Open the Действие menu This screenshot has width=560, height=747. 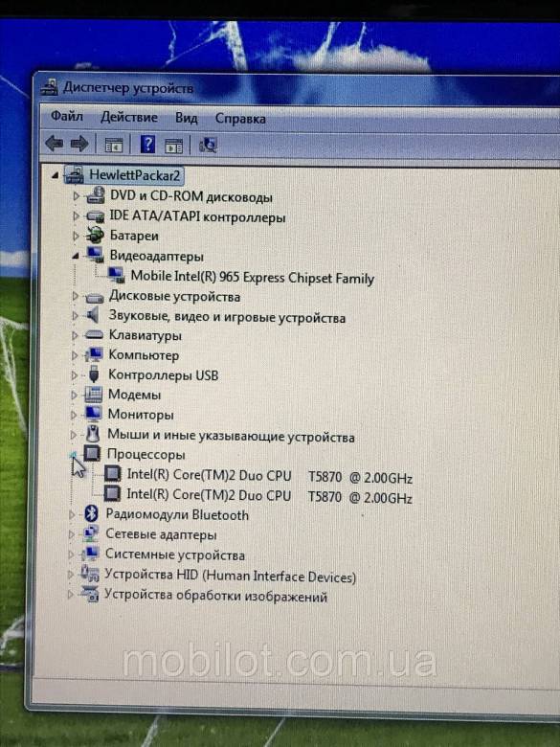point(128,117)
